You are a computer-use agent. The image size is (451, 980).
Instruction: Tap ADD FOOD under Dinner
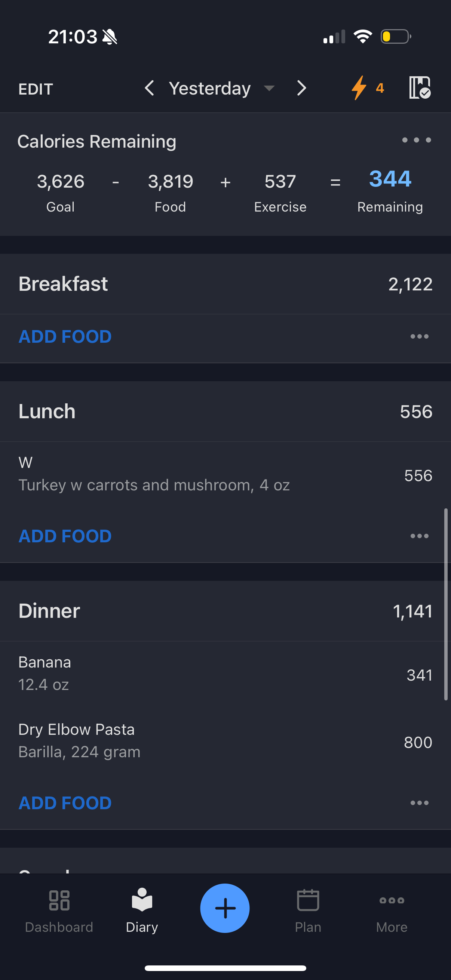[65, 803]
